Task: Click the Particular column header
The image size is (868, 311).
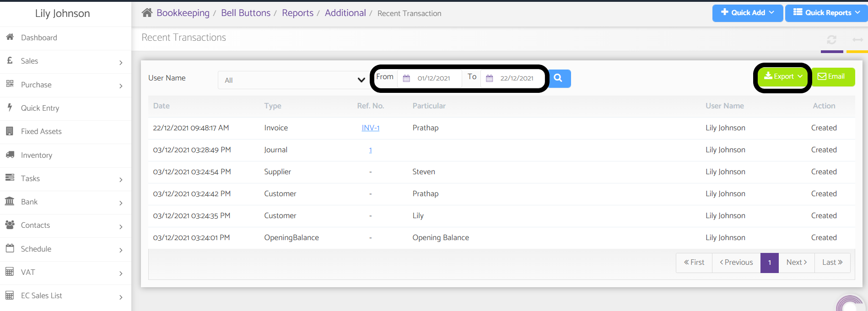Action: [x=429, y=106]
